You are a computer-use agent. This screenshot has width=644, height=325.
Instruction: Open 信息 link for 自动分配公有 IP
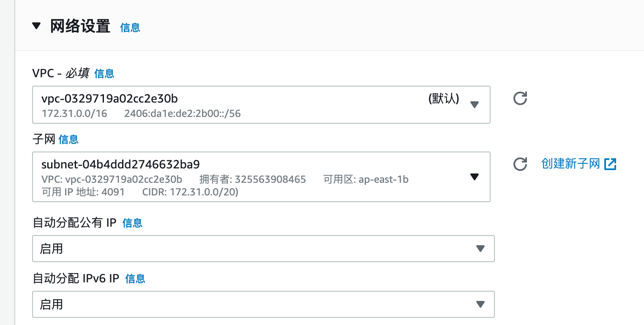click(132, 223)
